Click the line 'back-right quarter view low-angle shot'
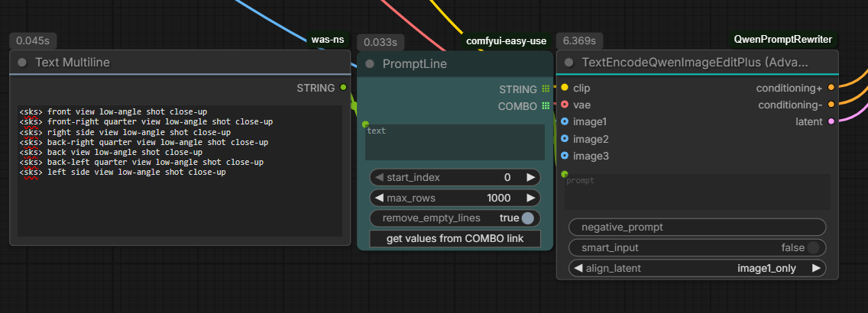The width and height of the screenshot is (868, 313). tap(144, 142)
